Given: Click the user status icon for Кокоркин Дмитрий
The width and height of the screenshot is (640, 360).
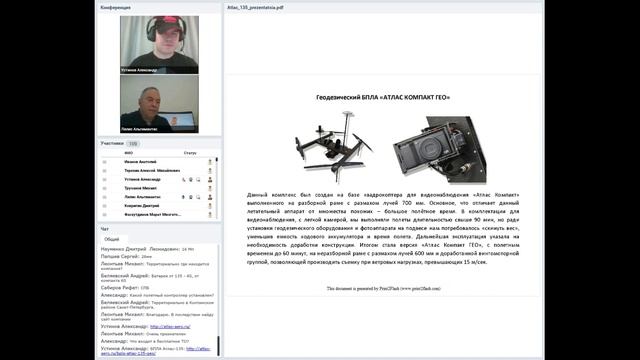Looking at the screenshot, I should coord(210,206).
